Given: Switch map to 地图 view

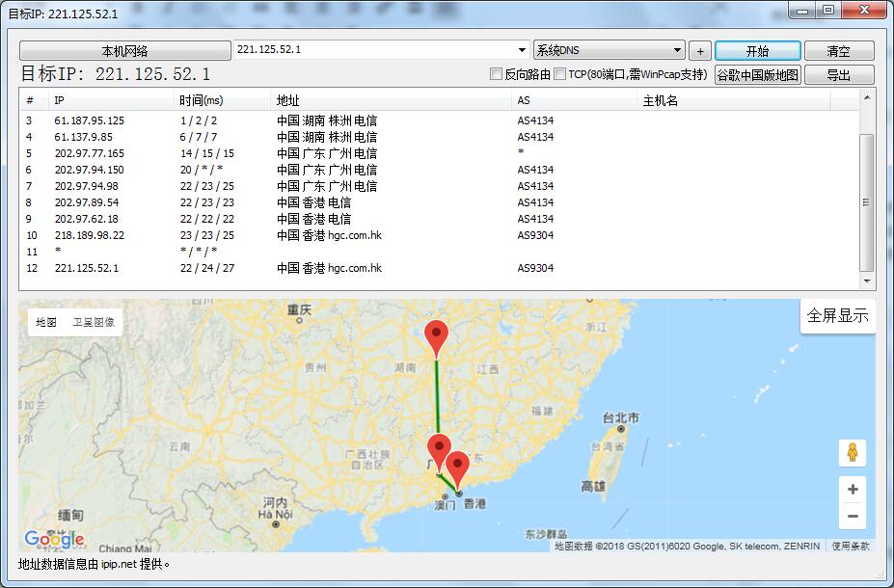Looking at the screenshot, I should coord(46,322).
